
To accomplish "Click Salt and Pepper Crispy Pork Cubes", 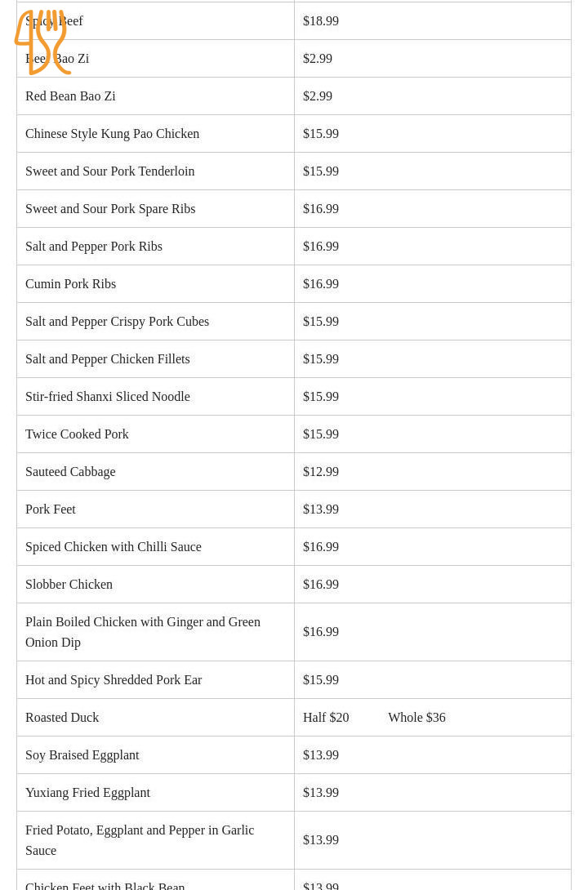I will coord(117,322).
